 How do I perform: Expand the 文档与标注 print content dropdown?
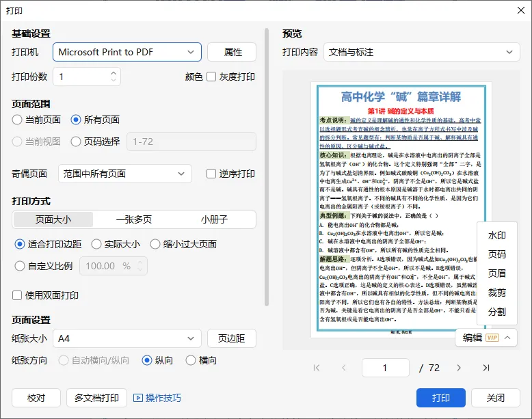click(x=422, y=52)
